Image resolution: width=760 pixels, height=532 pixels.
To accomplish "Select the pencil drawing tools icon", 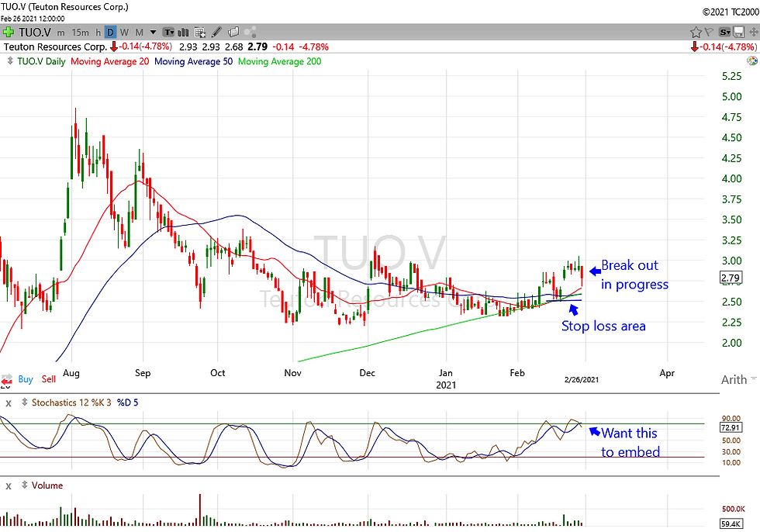I will (x=216, y=32).
